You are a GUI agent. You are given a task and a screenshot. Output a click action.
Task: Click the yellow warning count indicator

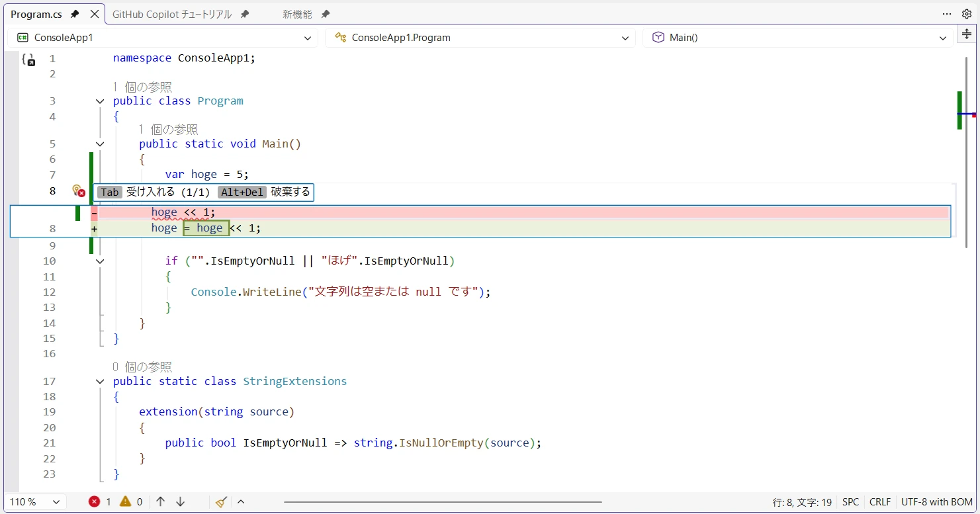pos(131,502)
